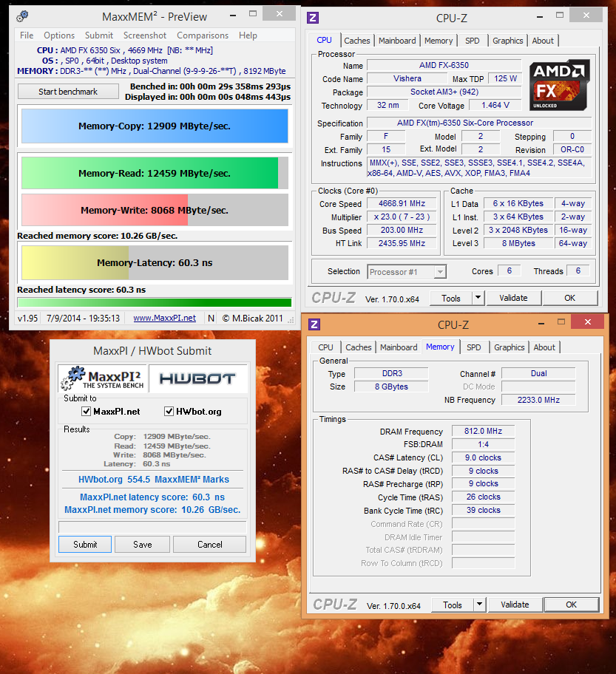Click 'HWbot.org 554.5 MaxxMEM² Marks' text
The height and width of the screenshot is (674, 616).
point(154,480)
